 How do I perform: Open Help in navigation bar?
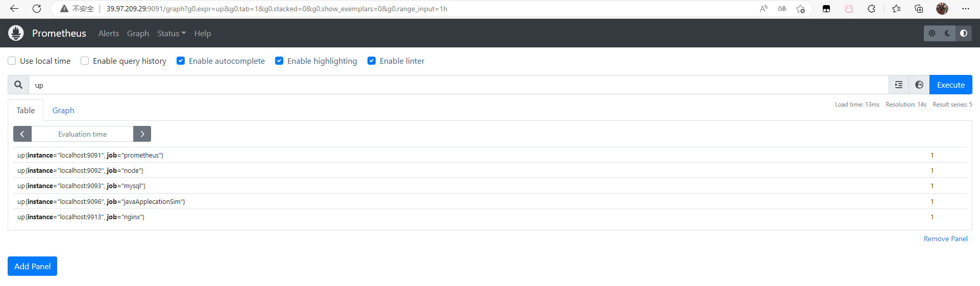coord(203,33)
